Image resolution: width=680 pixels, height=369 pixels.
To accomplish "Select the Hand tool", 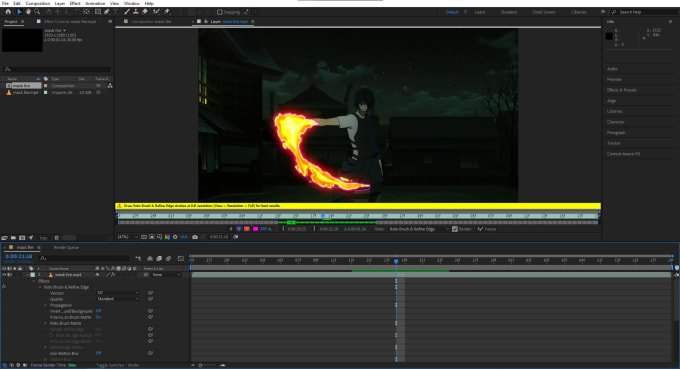I will coord(28,12).
